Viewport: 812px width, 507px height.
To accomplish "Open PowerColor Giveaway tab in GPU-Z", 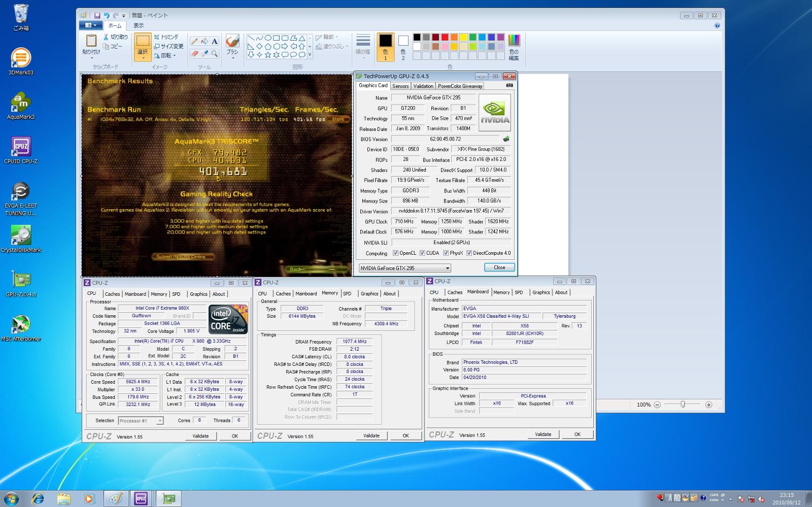I will (x=460, y=86).
